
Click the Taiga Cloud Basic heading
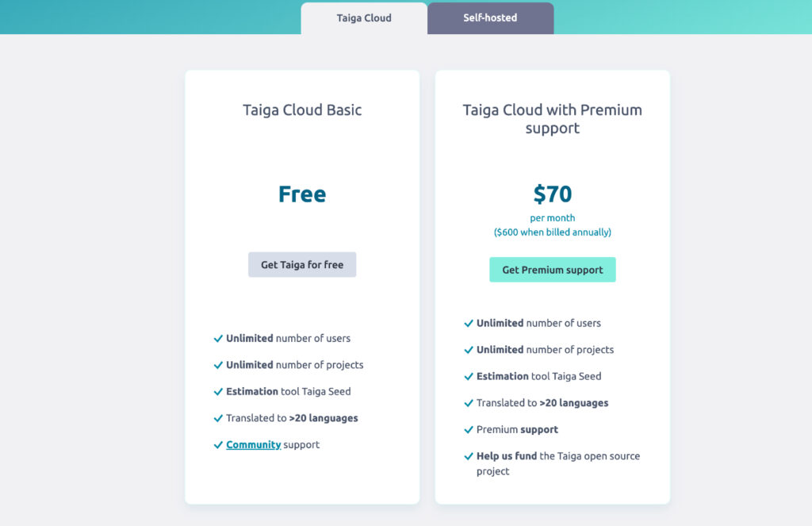coord(301,110)
